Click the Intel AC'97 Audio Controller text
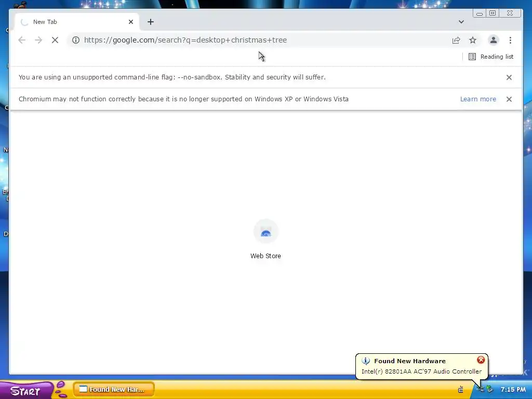The height and width of the screenshot is (399, 532). pyautogui.click(x=421, y=371)
